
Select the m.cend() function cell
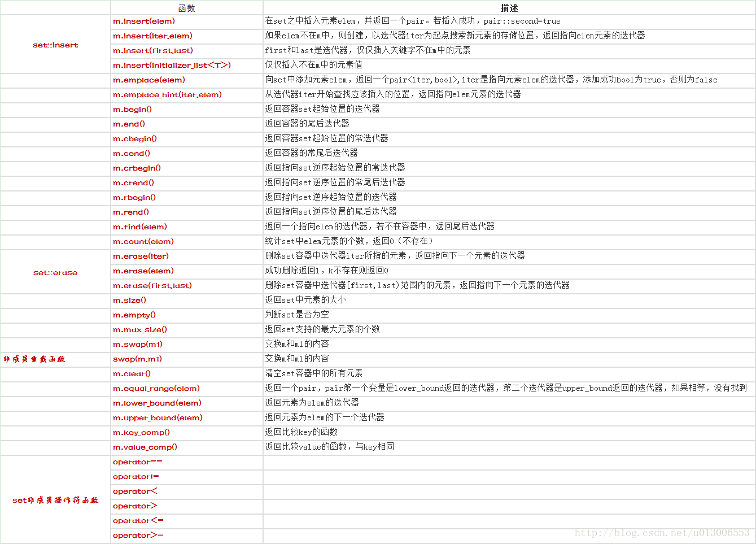(x=187, y=154)
